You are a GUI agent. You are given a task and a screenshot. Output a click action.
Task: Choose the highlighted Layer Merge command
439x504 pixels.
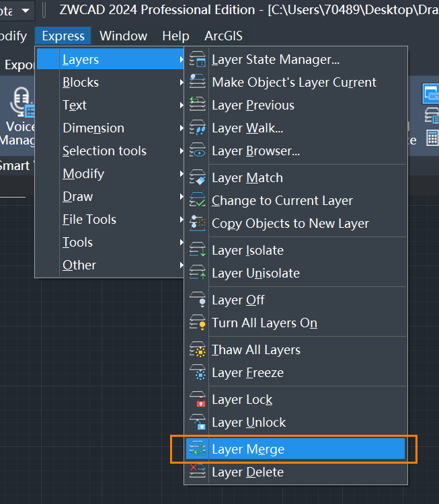(296, 449)
